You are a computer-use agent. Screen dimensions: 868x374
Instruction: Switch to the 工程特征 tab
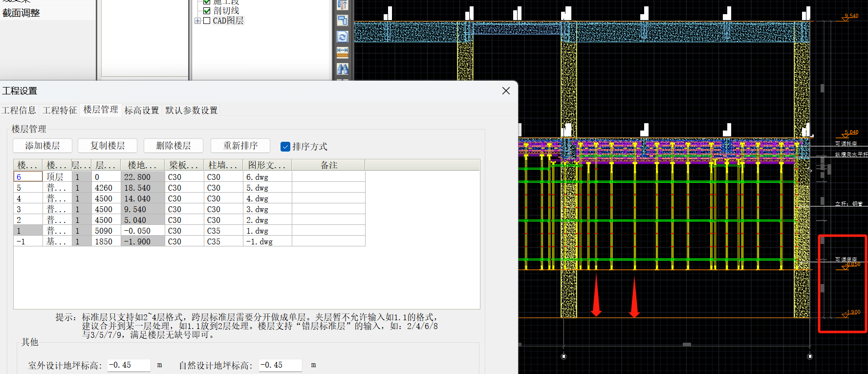point(60,110)
